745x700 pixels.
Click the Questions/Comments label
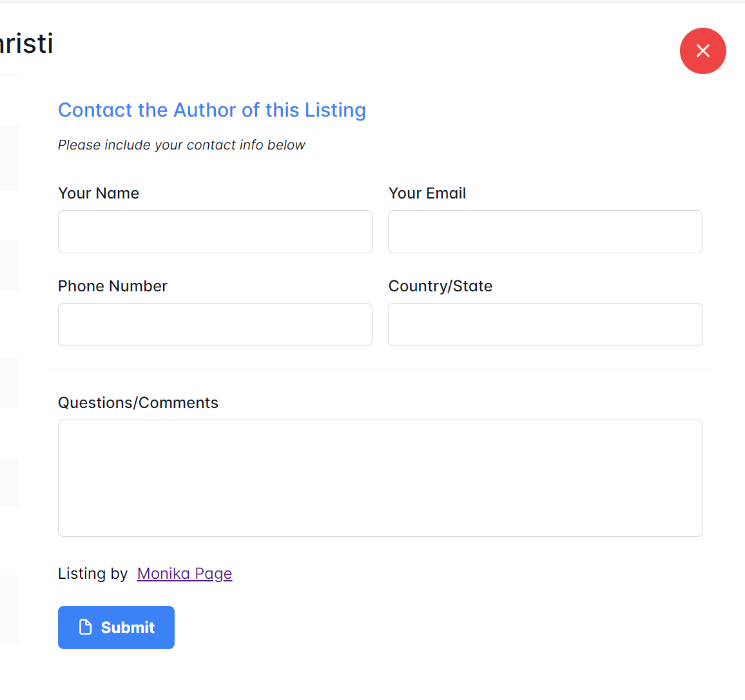(138, 403)
